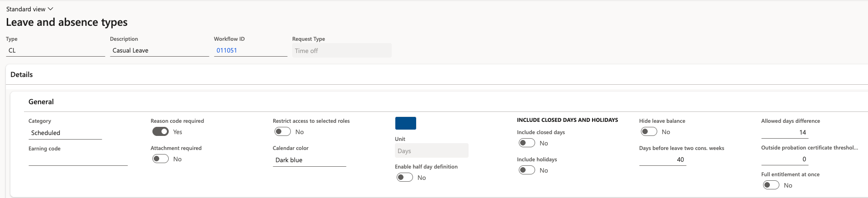Edit the Type field containing CL
The width and height of the screenshot is (868, 198).
pos(55,50)
